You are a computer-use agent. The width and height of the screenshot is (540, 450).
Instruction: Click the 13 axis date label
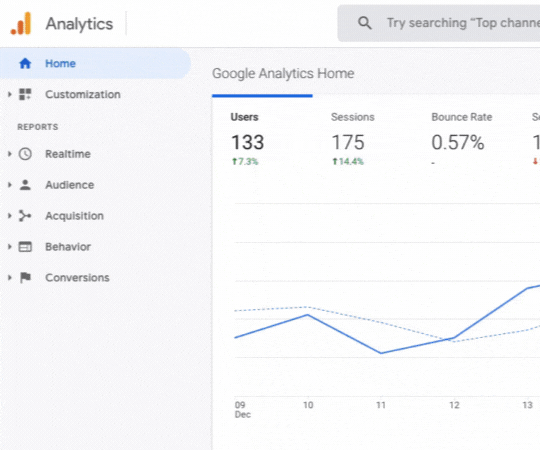pos(528,405)
